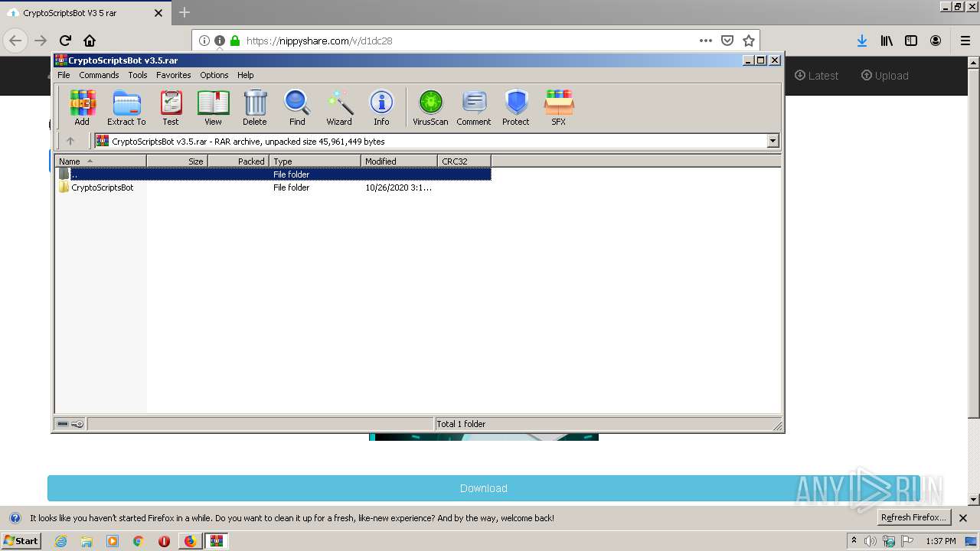Open the Favorites menu
Image resolution: width=980 pixels, height=551 pixels.
[174, 75]
